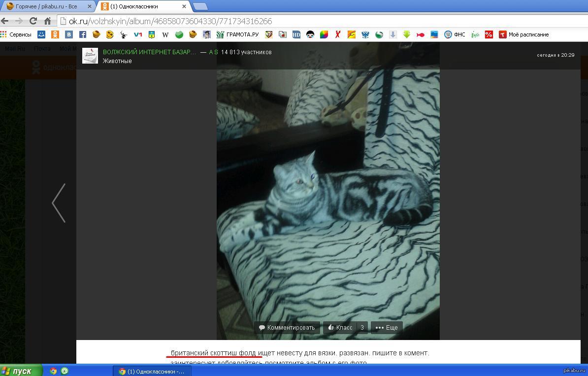The image size is (588, 376).
Task: Go to browser home page
Action: (x=47, y=21)
